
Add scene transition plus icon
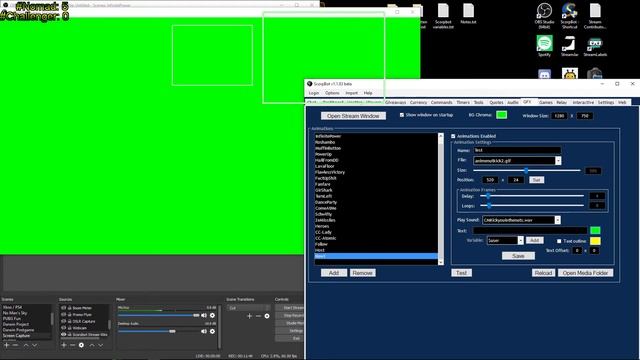click(249, 316)
